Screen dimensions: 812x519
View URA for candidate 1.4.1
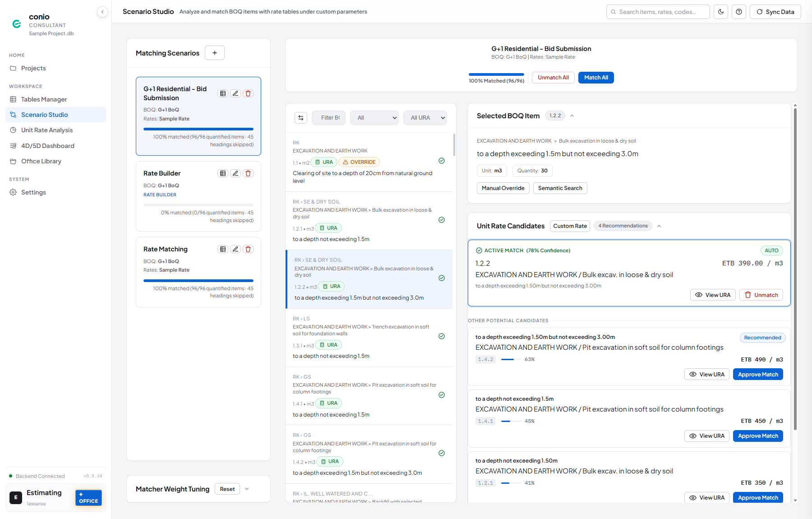pos(707,436)
